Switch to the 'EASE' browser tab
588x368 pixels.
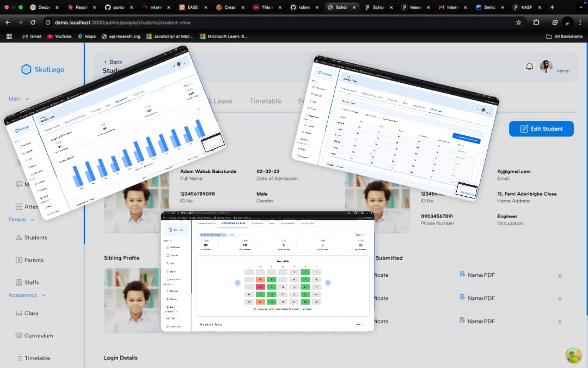coord(192,7)
